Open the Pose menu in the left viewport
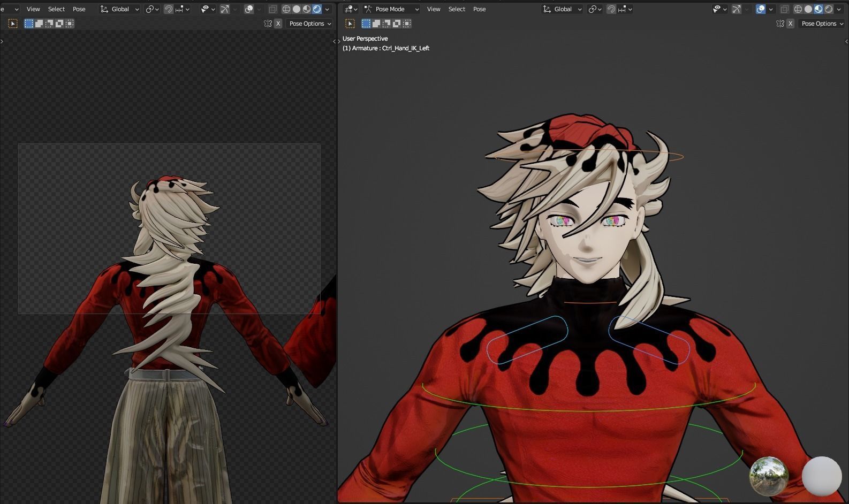 pyautogui.click(x=79, y=9)
